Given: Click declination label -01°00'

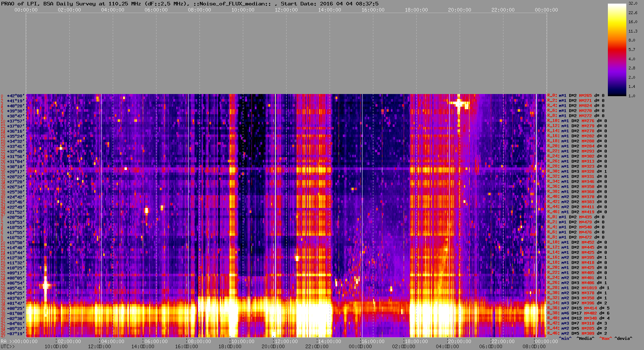Looking at the screenshot, I should click(x=16, y=313).
